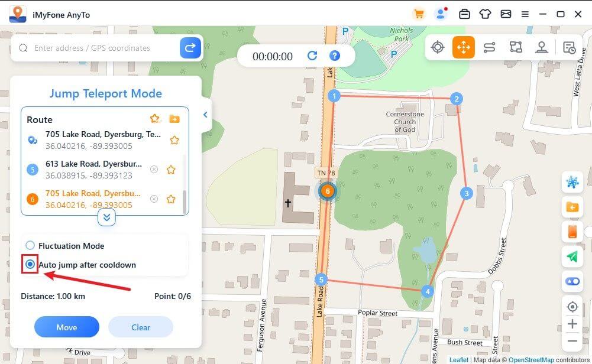Reset the cooldown timer with refresh icon
Viewport: 592px width, 364px height.
(x=312, y=56)
